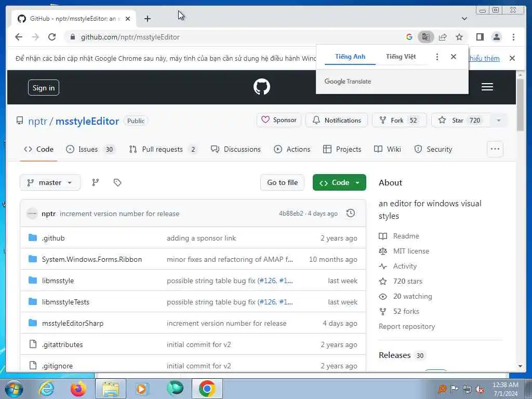
Task: Open the msstyleEditorSharp folder
Action: coord(73,323)
